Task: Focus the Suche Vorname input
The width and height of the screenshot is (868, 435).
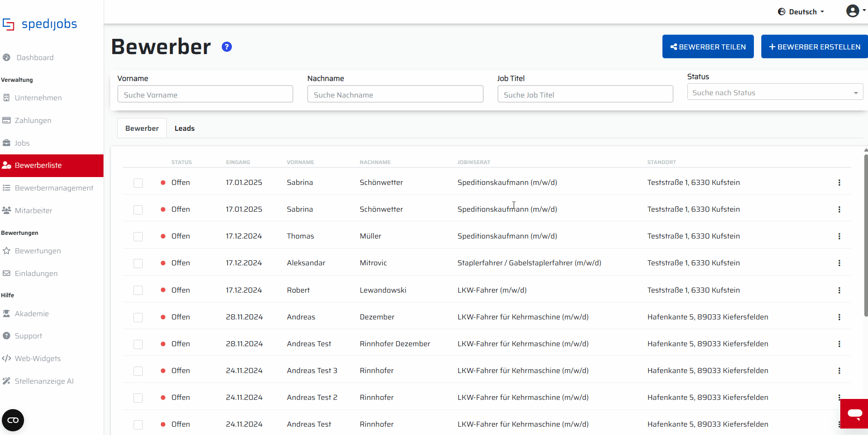Action: (205, 94)
